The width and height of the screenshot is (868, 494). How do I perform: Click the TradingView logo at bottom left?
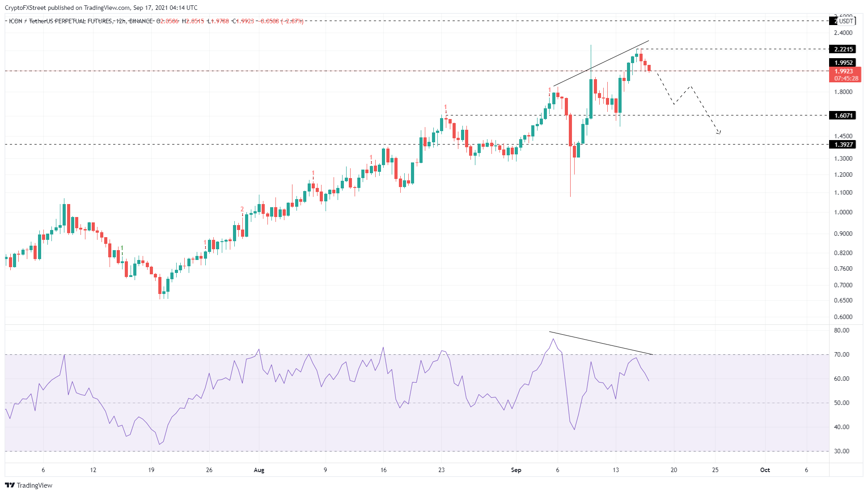[29, 485]
